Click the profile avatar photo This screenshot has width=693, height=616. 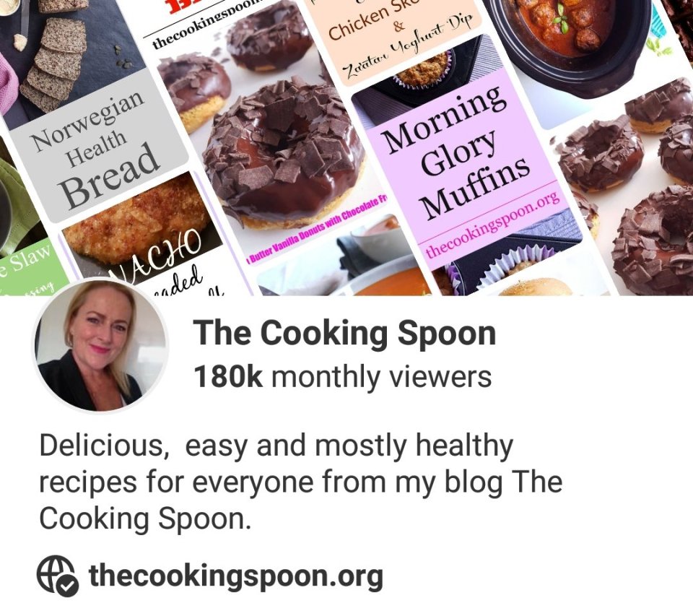[101, 346]
